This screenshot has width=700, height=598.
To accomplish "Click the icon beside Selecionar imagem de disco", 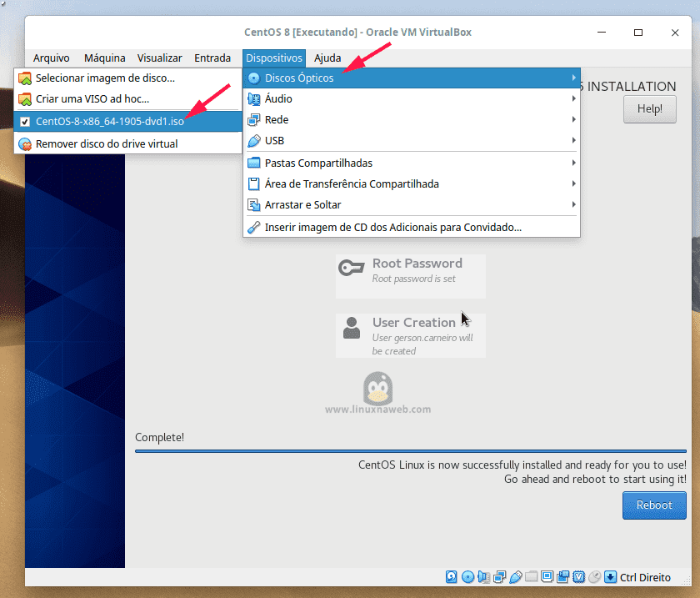I will 25,78.
